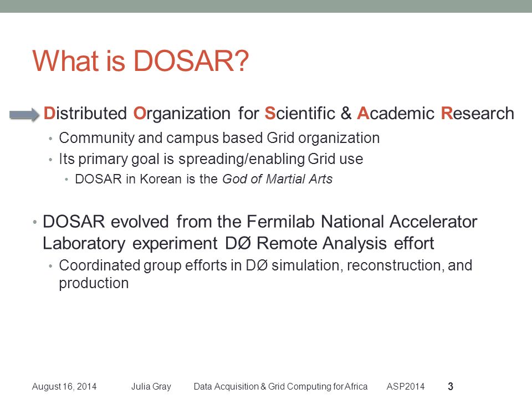Select the slide title 'What is DOSAR?'
This screenshot has width=532, height=399.
click(x=140, y=61)
